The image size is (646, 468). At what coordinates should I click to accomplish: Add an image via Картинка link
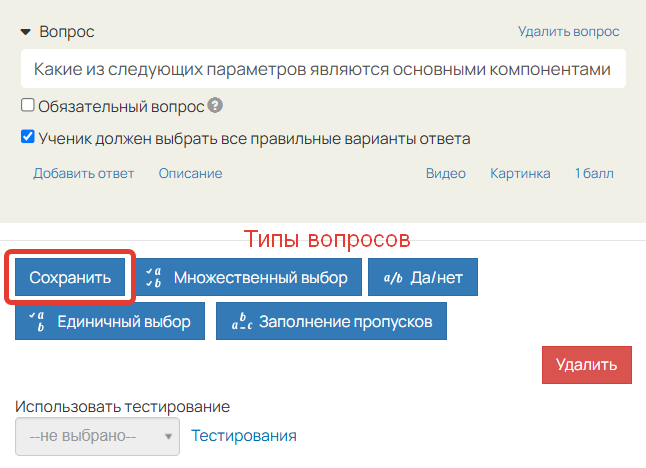(520, 173)
